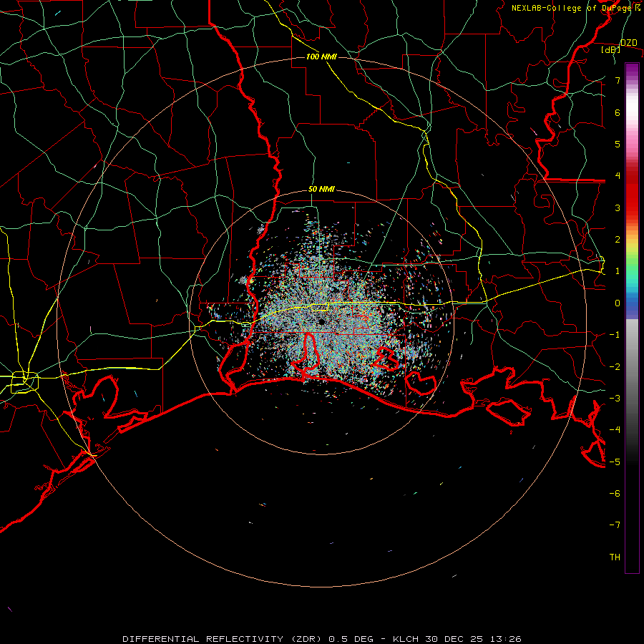Click the legend value 6

pyautogui.click(x=618, y=112)
